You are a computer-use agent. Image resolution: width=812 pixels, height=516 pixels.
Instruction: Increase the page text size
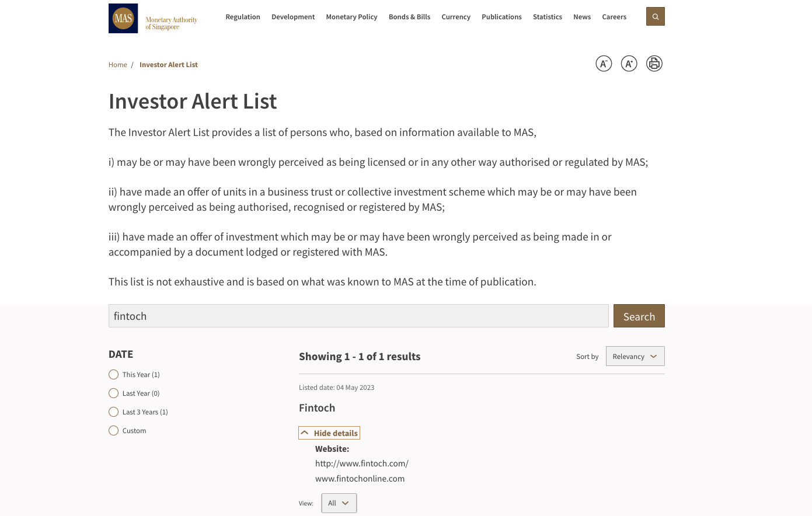click(629, 64)
